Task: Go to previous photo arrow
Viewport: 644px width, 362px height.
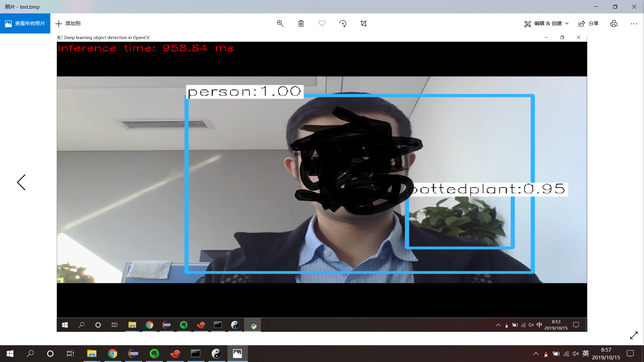Action: click(21, 182)
